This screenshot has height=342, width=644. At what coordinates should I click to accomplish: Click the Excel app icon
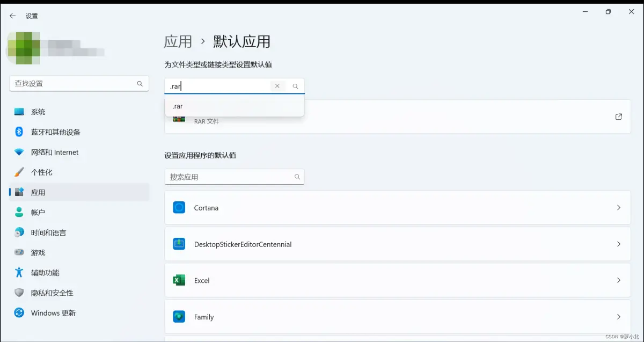pos(179,280)
